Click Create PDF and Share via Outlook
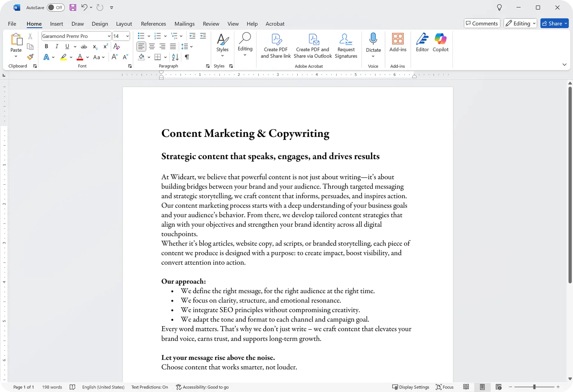Viewport: 573px width, 392px height. (312, 46)
